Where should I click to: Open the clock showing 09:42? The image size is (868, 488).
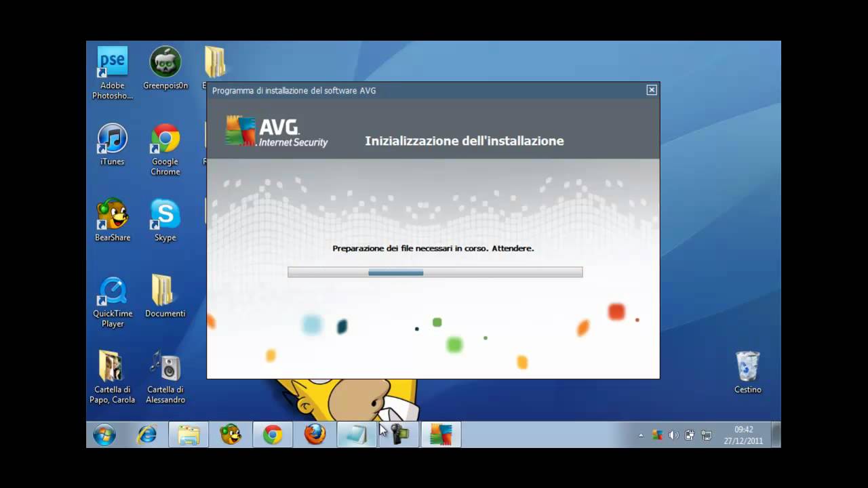coord(743,434)
